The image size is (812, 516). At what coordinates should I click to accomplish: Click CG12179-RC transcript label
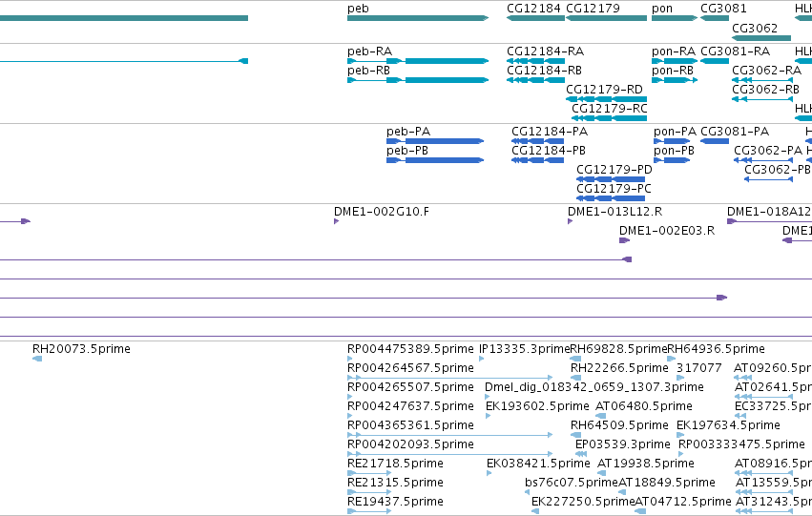(x=610, y=108)
